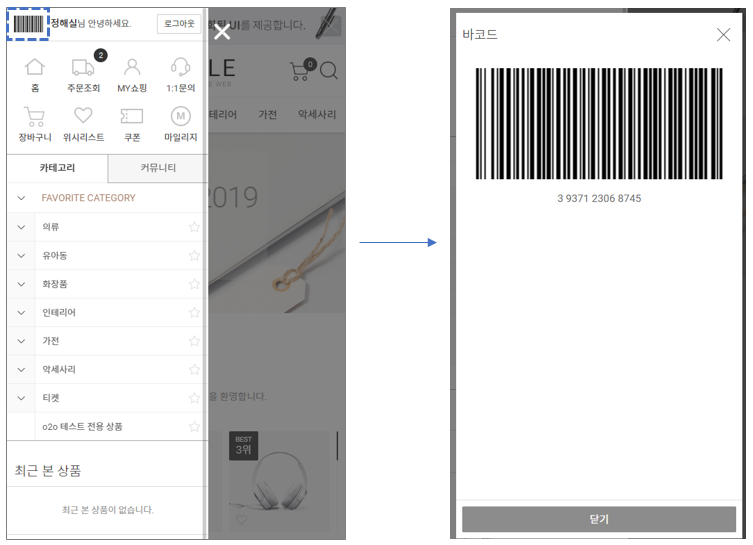The image size is (753, 545).
Task: Switch to the 커뮤니티 tab
Action: coord(158,168)
